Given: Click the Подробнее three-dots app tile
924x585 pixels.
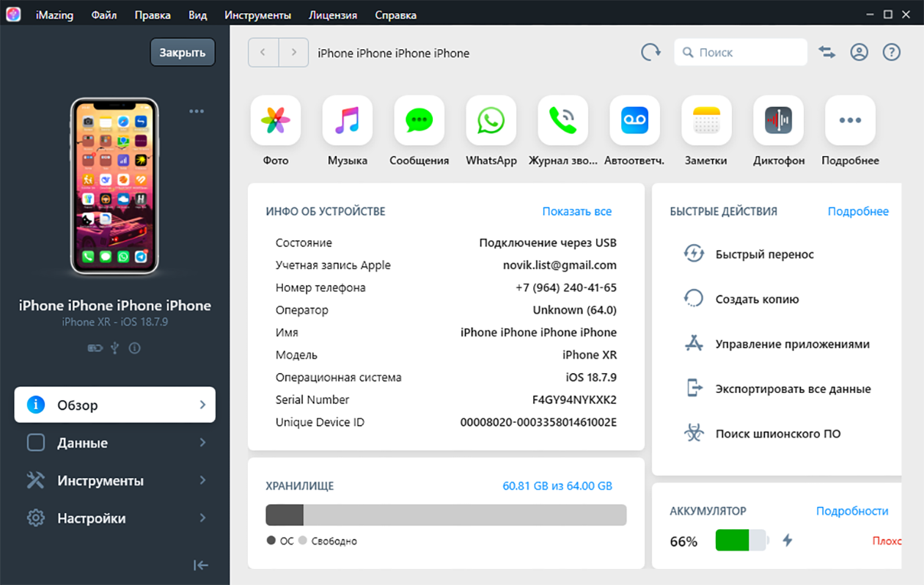Looking at the screenshot, I should [x=851, y=120].
